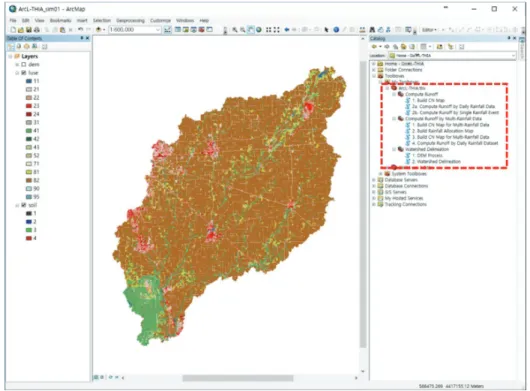This screenshot has height=391, width=530.
Task: Click the Add Data icon
Action: pos(98,30)
